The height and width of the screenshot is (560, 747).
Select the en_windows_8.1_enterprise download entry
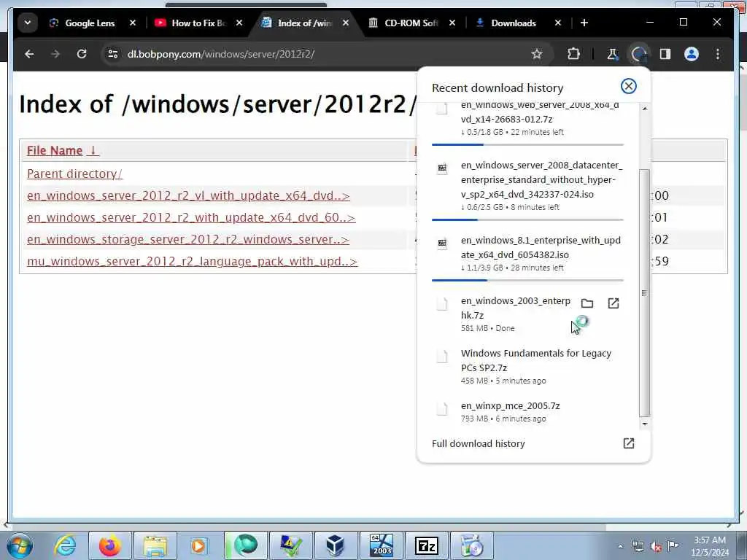[528, 253]
